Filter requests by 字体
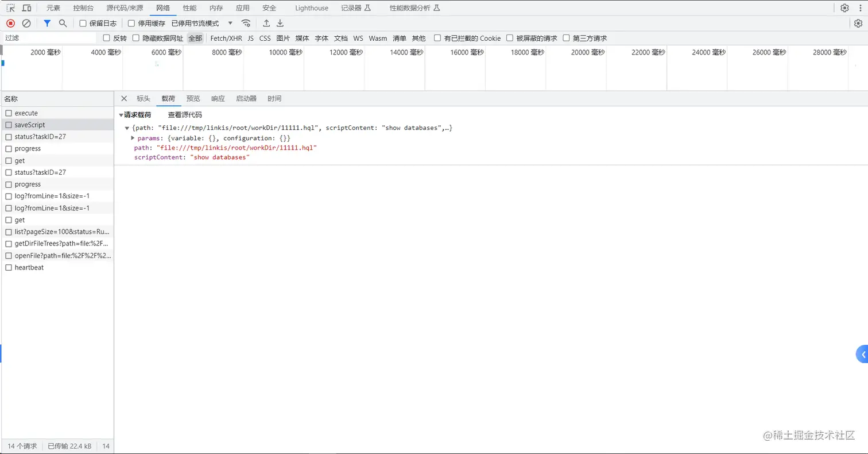Image resolution: width=868 pixels, height=454 pixels. [x=321, y=39]
